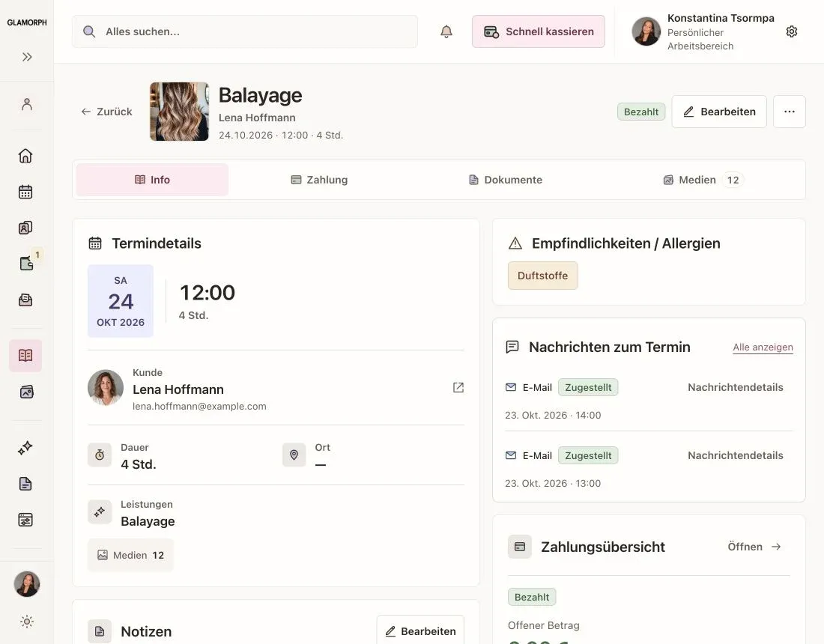This screenshot has width=824, height=644.
Task: Click the SA 24 OKT 2026 date tile
Action: pyautogui.click(x=121, y=301)
